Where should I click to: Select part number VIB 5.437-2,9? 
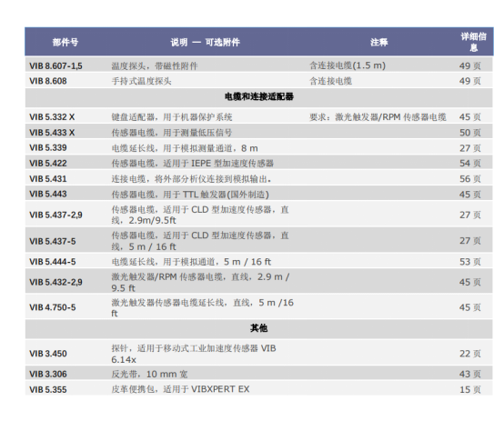point(55,215)
